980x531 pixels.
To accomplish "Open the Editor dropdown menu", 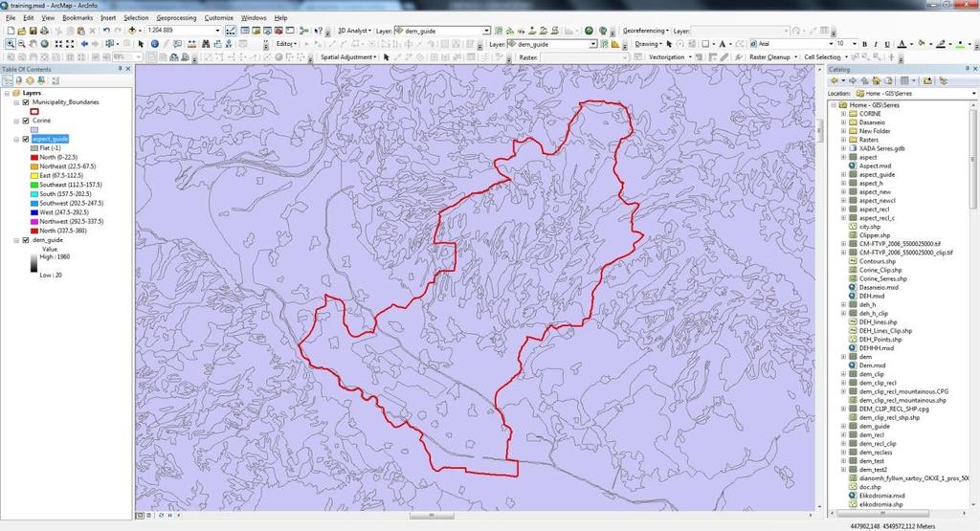I will (287, 44).
